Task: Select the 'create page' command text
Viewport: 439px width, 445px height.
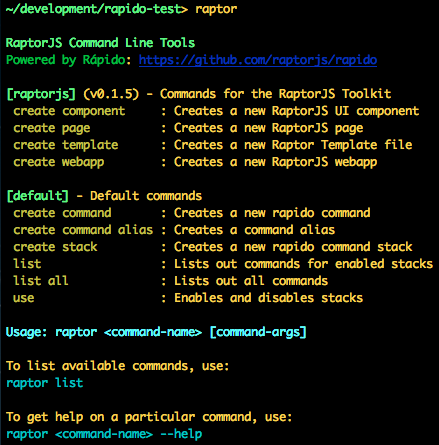Action: tap(52, 129)
